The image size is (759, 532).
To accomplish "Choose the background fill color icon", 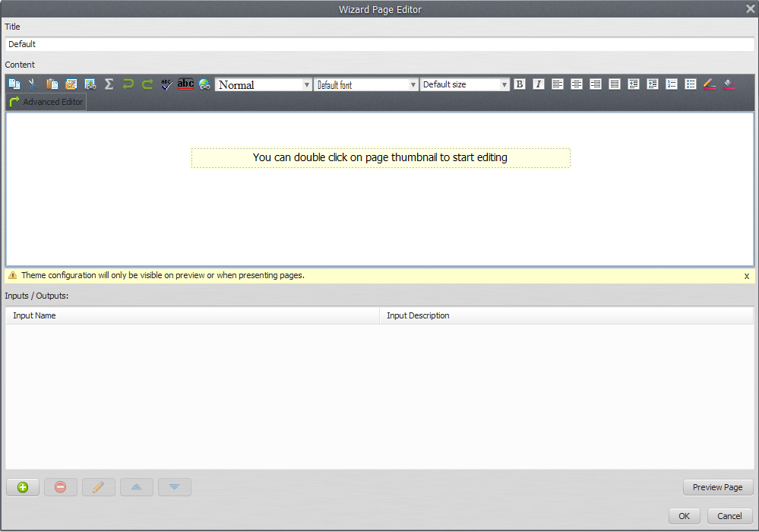I will coord(729,84).
